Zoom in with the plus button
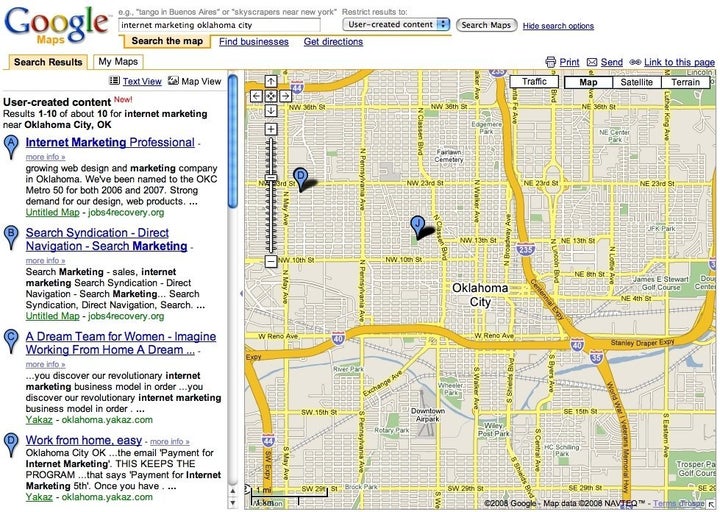720x512 pixels. (271, 129)
